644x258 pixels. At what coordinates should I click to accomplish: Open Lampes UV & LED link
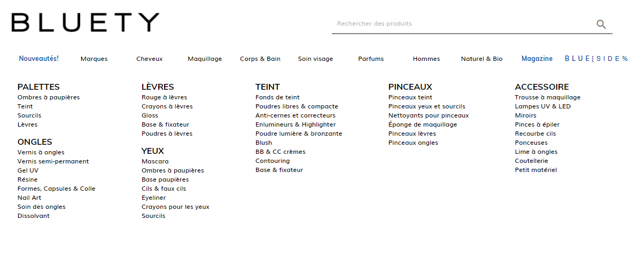pyautogui.click(x=542, y=106)
